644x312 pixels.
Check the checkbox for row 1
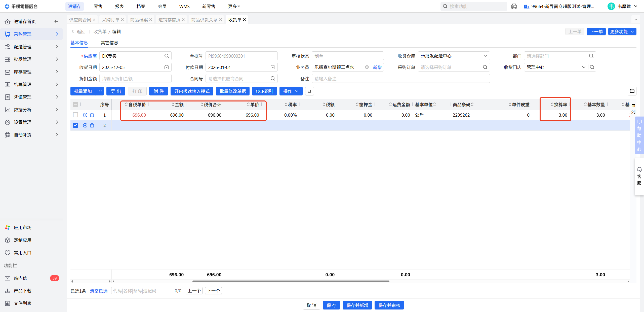(75, 115)
